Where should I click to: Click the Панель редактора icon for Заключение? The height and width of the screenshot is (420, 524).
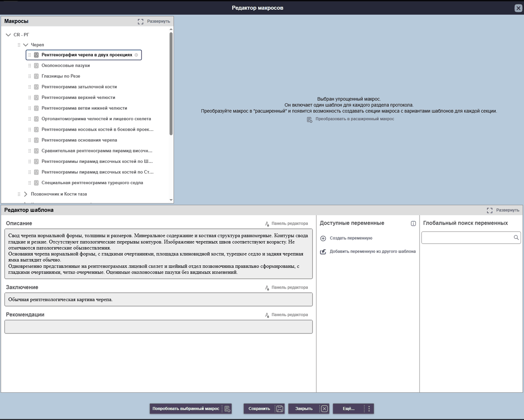coord(267,288)
